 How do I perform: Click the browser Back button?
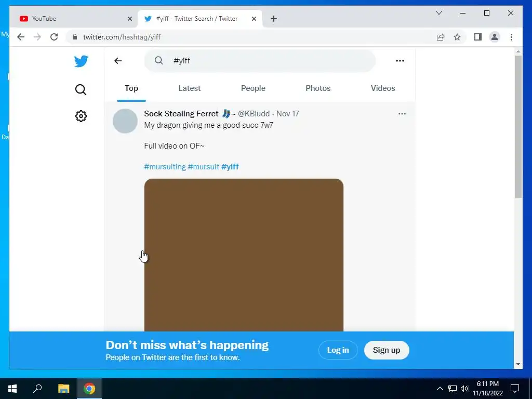(x=21, y=37)
